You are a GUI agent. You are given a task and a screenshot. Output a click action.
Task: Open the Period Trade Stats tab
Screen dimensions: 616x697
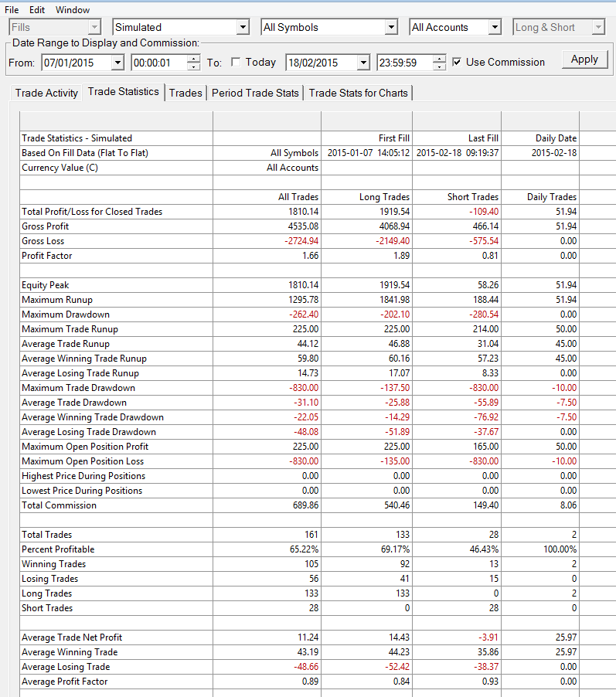click(x=255, y=93)
